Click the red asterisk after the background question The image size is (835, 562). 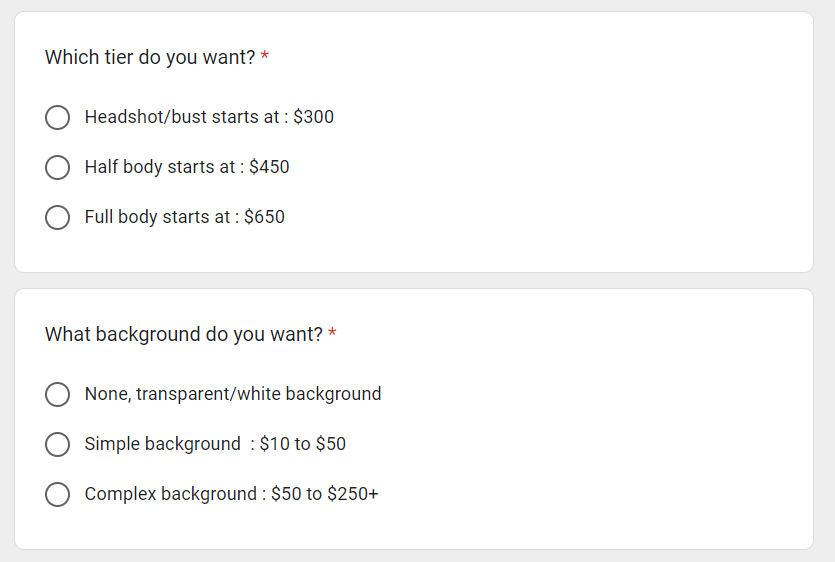(332, 332)
